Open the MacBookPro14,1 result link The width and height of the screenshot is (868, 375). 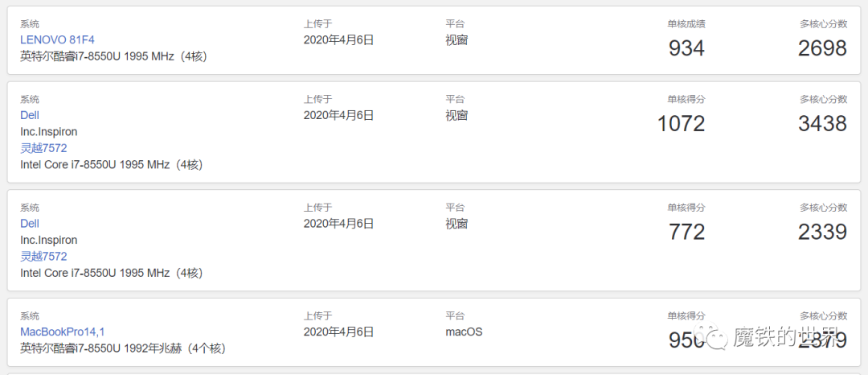63,332
